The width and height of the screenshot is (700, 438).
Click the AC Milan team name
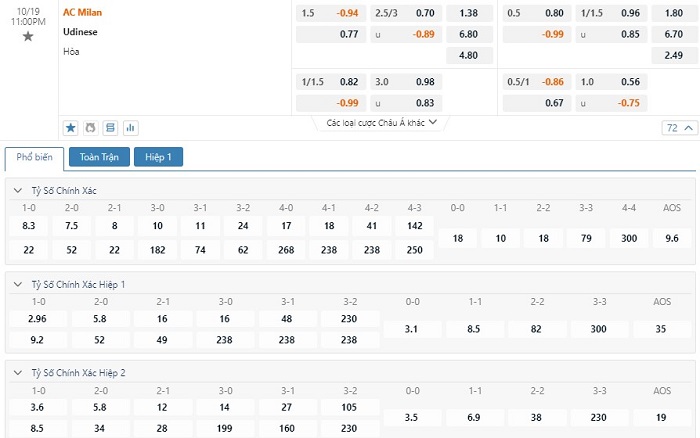pos(83,12)
